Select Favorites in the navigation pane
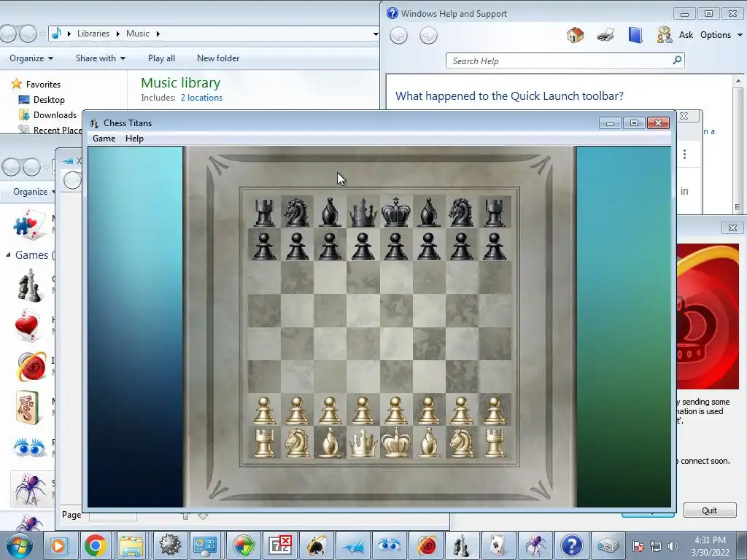This screenshot has width=747, height=560. click(43, 85)
